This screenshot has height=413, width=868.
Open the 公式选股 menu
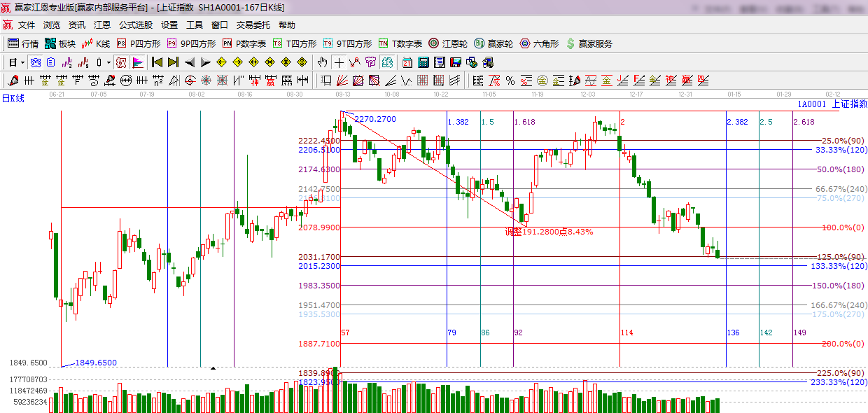point(135,24)
